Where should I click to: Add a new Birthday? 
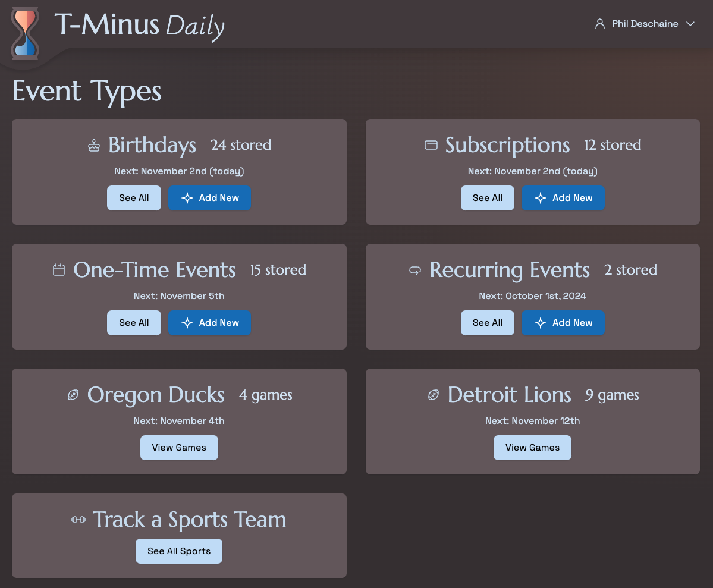[209, 198]
